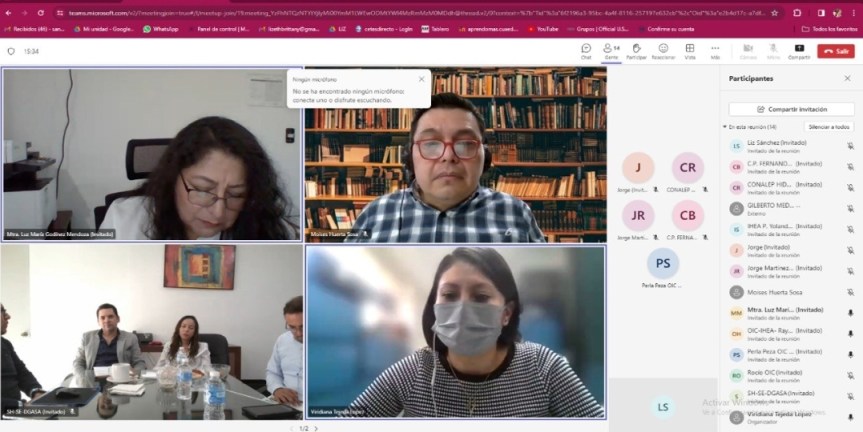Toggle the Gente participants panel
863x432 pixels.
[611, 50]
